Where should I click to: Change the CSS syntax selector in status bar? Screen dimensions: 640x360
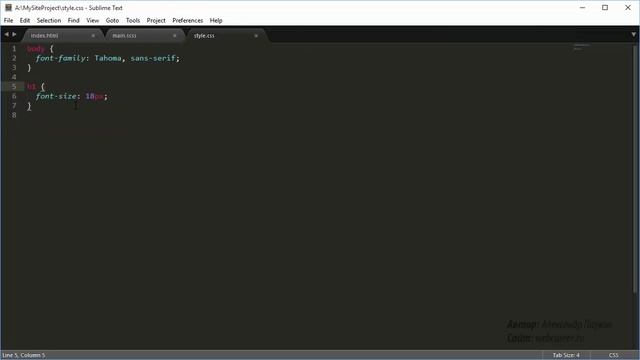613,355
